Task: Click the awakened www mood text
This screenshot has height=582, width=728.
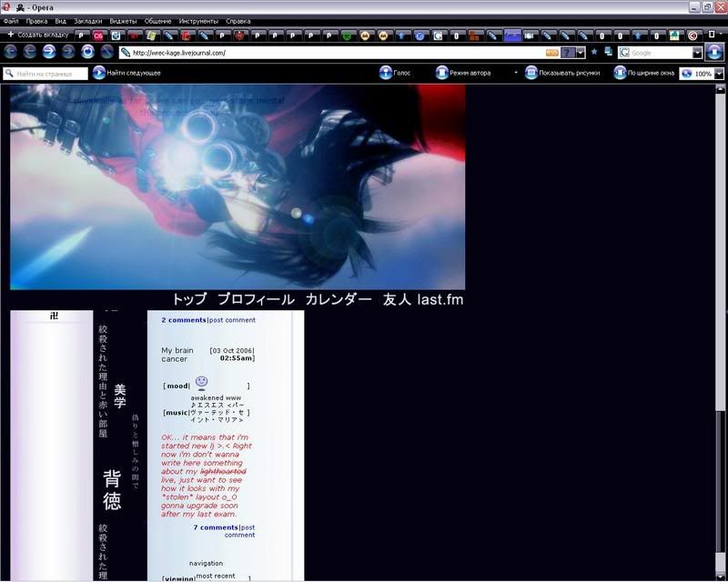Action: click(216, 397)
